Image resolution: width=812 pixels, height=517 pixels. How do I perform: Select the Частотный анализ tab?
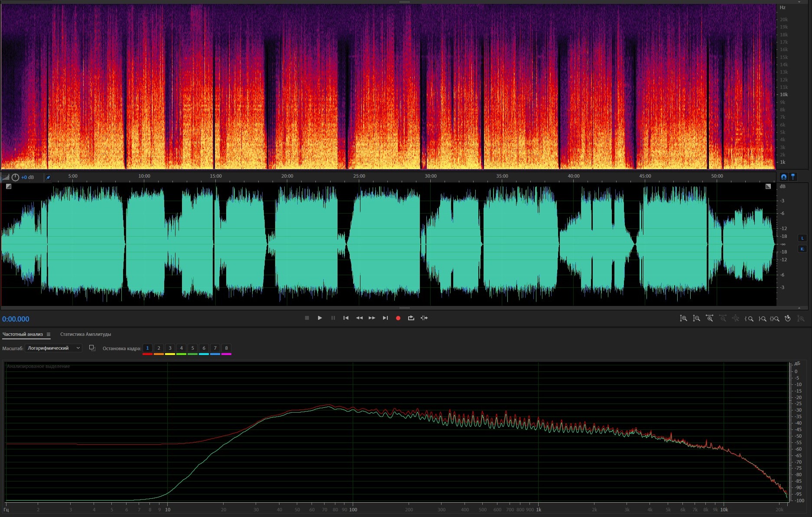23,334
